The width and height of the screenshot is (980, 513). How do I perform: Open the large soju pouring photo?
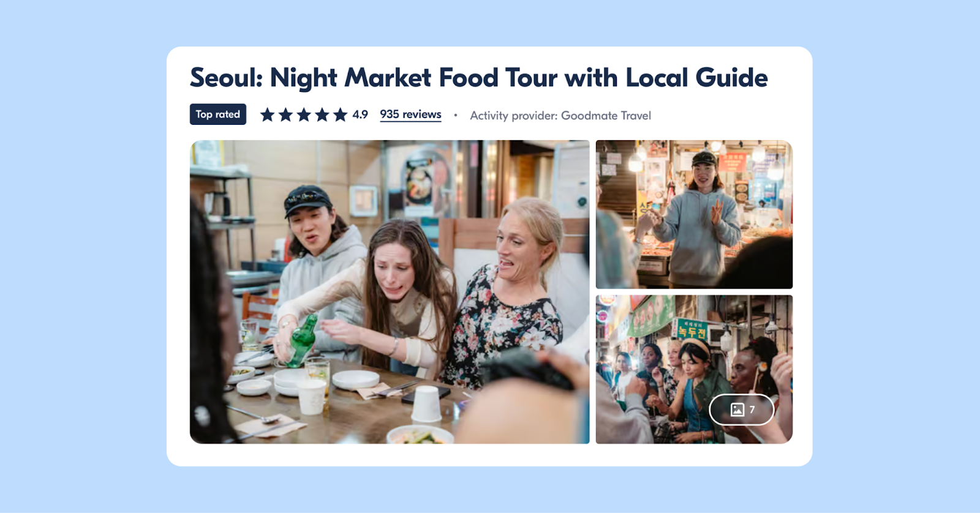(390, 292)
